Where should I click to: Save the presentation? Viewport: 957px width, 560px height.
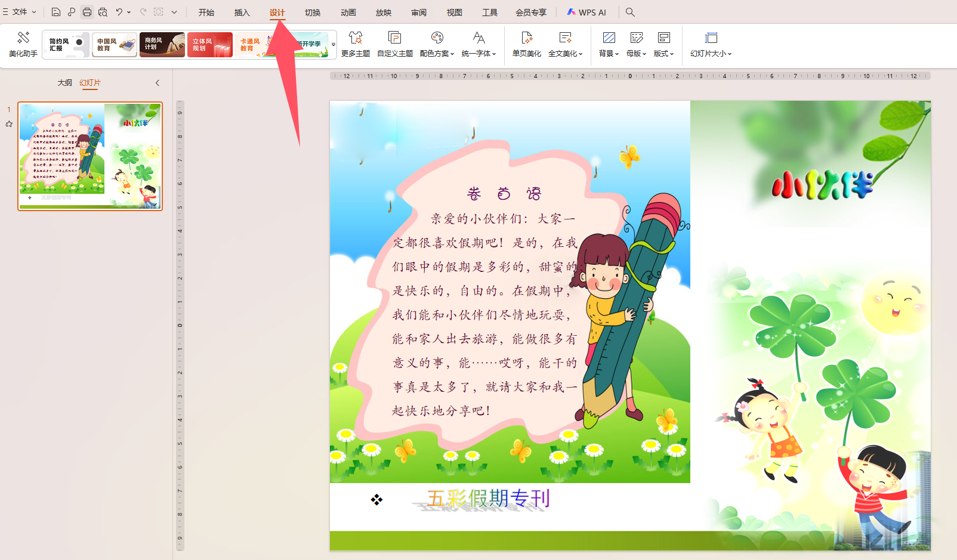pos(55,12)
